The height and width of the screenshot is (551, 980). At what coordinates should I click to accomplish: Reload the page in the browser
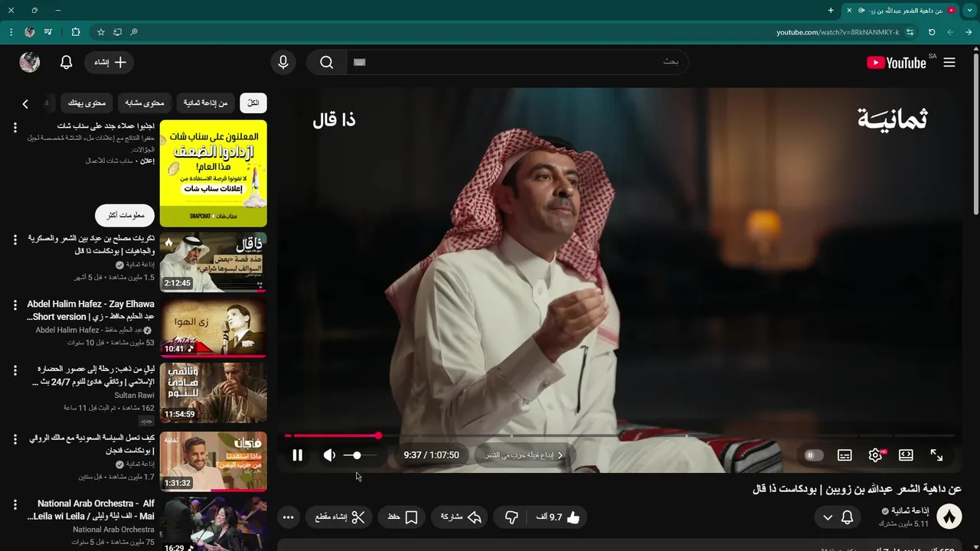(932, 32)
